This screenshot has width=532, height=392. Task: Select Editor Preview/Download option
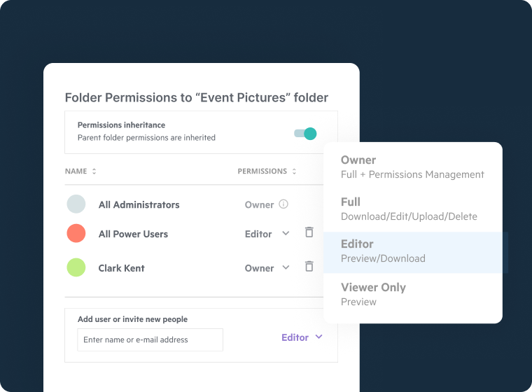click(x=412, y=251)
